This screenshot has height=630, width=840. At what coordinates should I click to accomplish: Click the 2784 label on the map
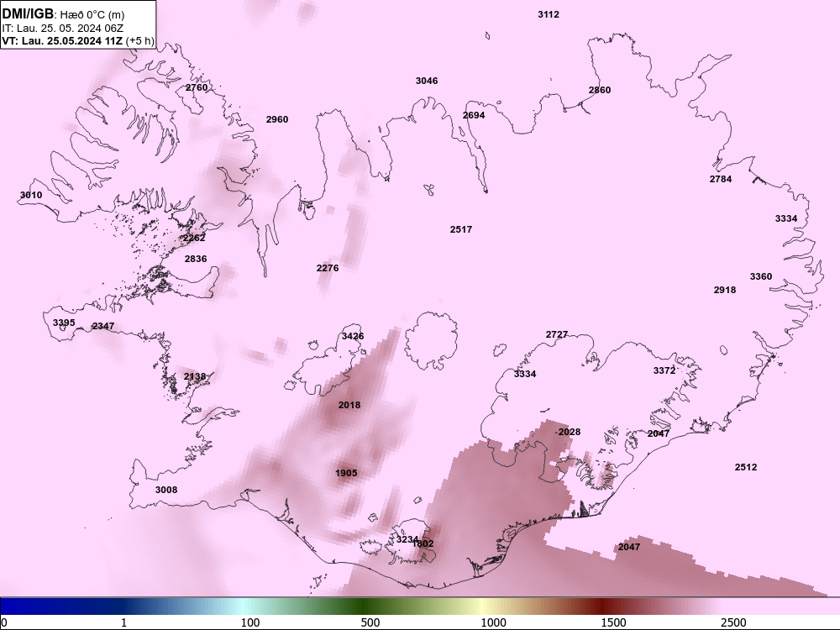(721, 179)
